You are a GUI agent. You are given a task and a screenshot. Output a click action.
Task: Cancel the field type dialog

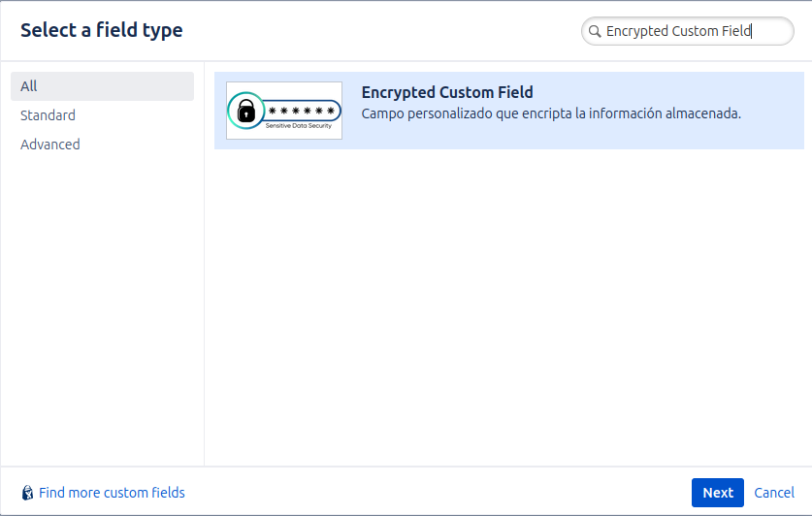click(774, 493)
